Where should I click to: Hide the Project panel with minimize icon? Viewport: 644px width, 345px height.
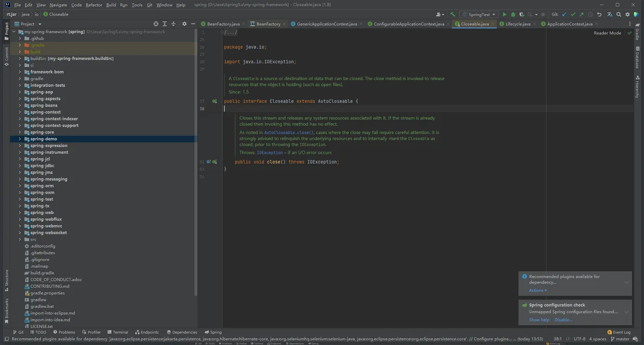pyautogui.click(x=193, y=24)
